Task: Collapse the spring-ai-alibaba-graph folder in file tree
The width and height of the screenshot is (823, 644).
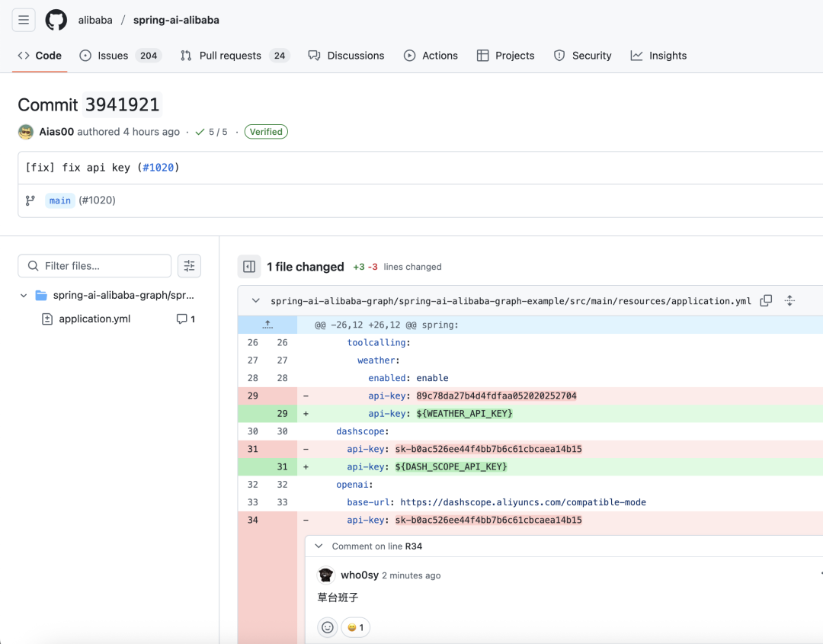Action: pos(24,296)
